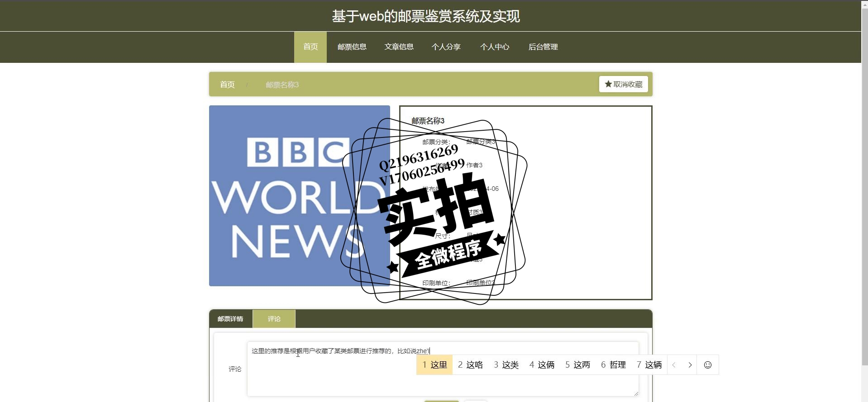Viewport: 868px width, 402px height.
Task: Click the 邮票分类: label
Action: (x=436, y=142)
